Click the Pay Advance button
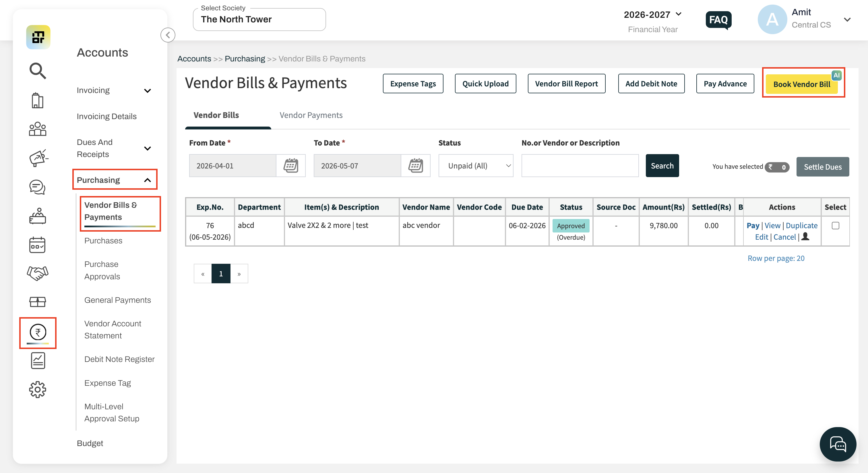868x473 pixels. point(725,84)
